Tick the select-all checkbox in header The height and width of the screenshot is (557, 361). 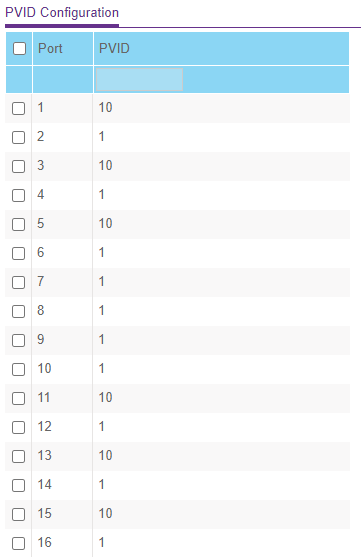pos(19,48)
